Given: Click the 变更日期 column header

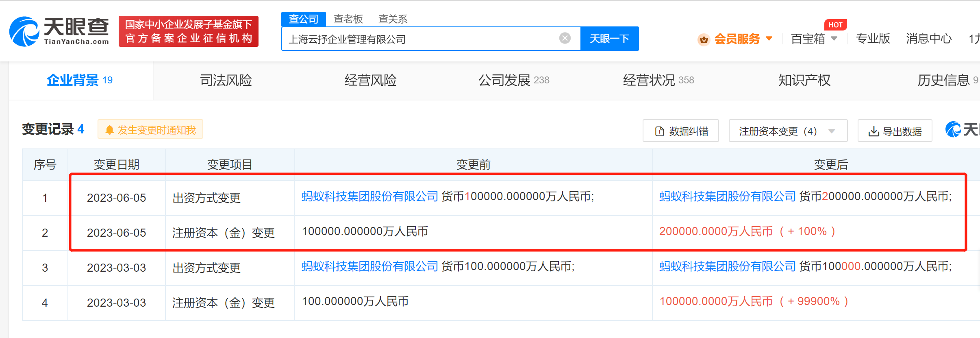Looking at the screenshot, I should click(x=117, y=164).
